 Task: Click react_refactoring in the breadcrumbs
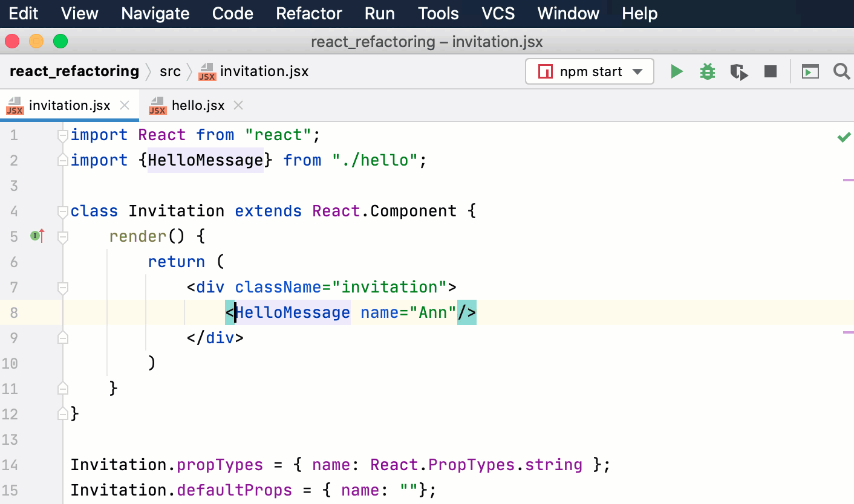pos(74,71)
